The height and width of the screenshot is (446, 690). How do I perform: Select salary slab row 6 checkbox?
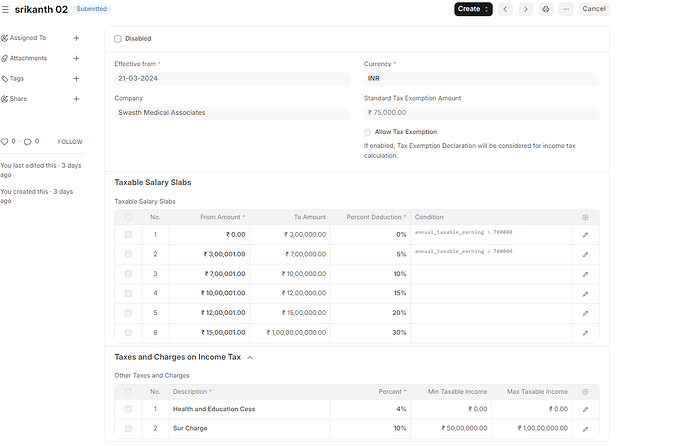point(128,333)
